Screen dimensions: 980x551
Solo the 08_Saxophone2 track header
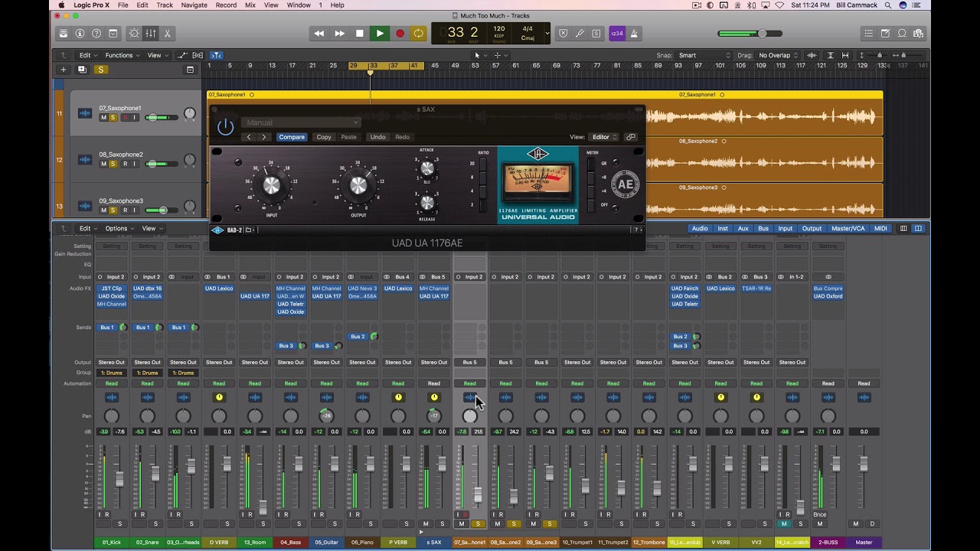tap(113, 164)
